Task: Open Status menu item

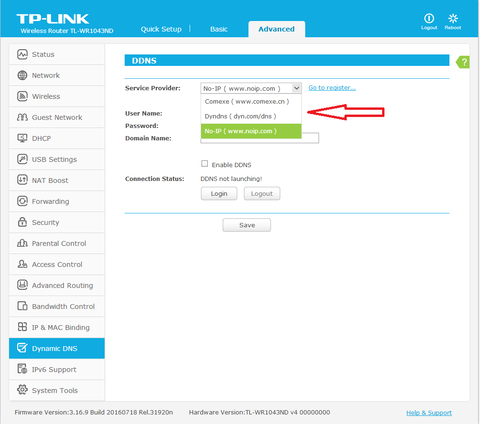Action: [x=57, y=54]
